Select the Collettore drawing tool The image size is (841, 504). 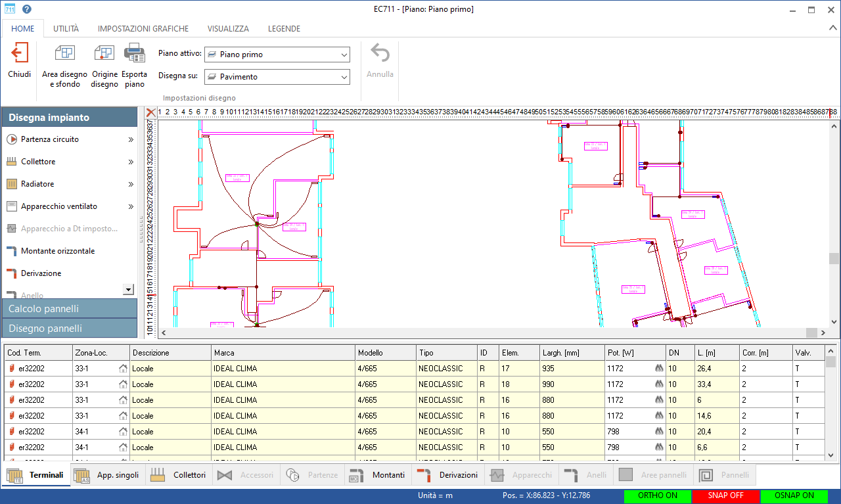tap(38, 162)
